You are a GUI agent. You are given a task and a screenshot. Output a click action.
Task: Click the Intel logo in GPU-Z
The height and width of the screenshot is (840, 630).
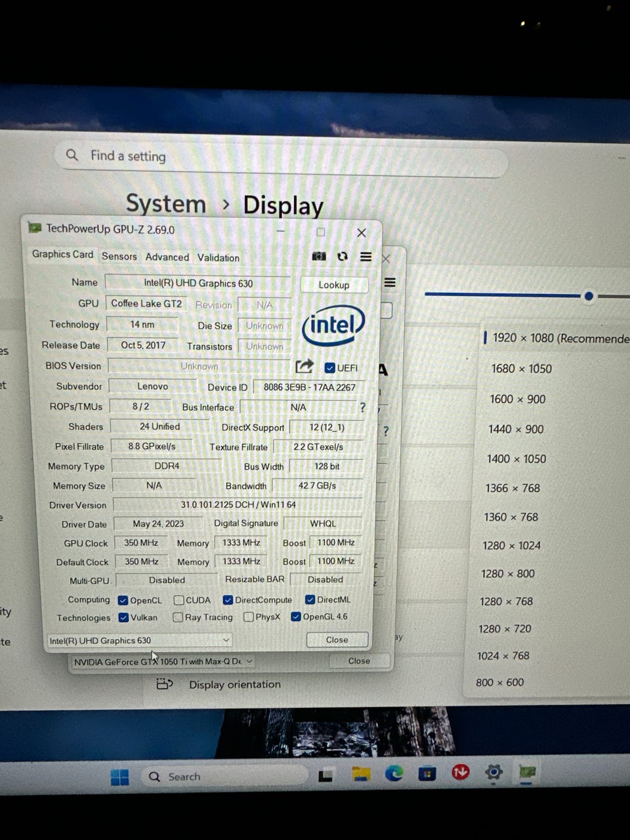(x=333, y=325)
